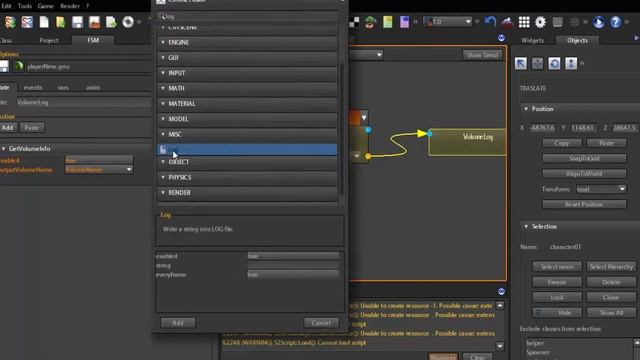The width and height of the screenshot is (640, 360).
Task: Switch to the FSM tab
Action: (93, 40)
